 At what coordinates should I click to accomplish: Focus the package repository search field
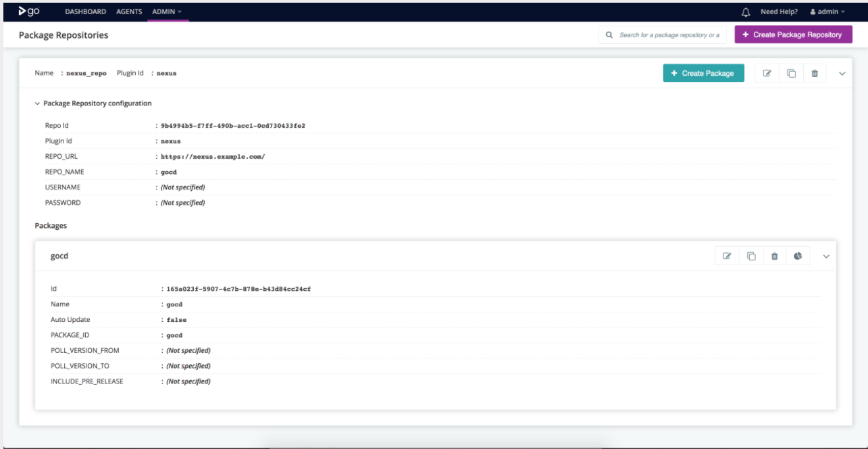[668, 35]
